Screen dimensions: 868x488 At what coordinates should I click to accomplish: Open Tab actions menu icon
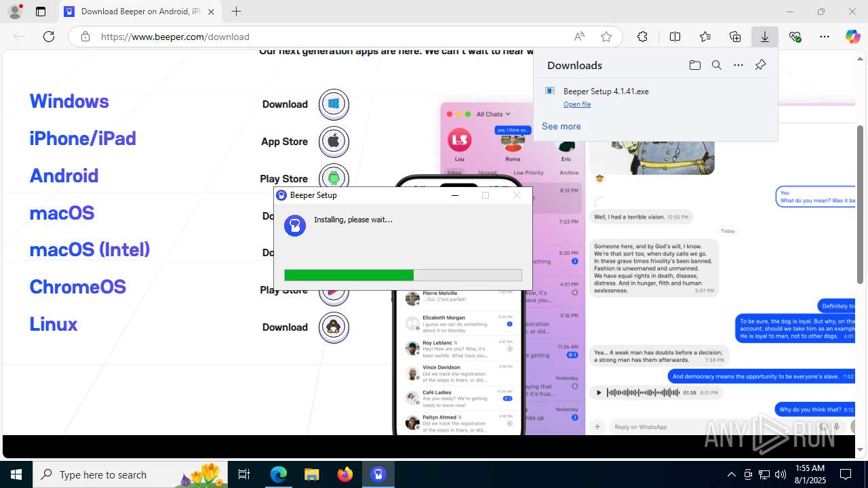pos(41,12)
